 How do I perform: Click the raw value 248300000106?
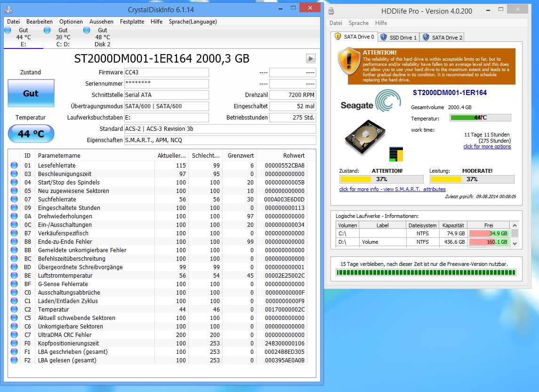click(285, 343)
